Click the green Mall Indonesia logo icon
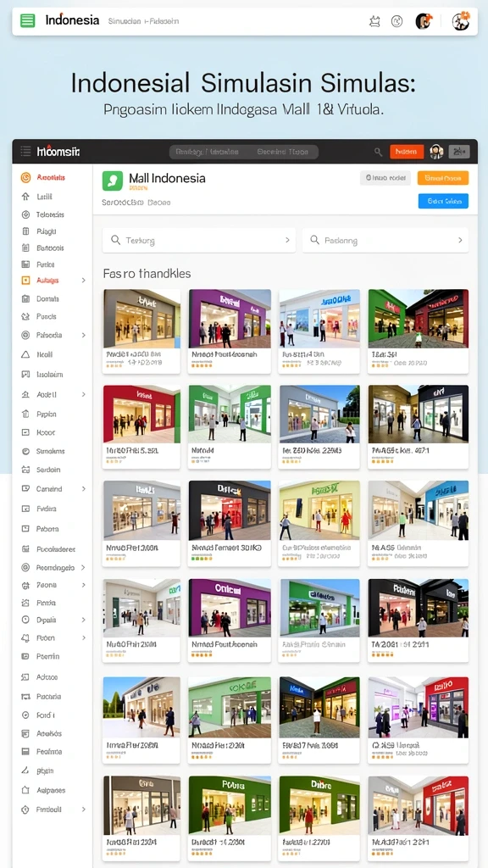The width and height of the screenshot is (488, 868). (113, 181)
